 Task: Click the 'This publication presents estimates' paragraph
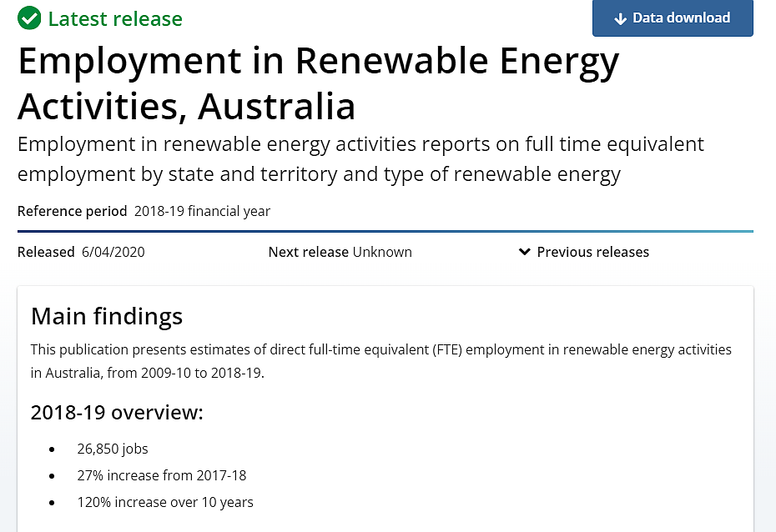[x=381, y=361]
